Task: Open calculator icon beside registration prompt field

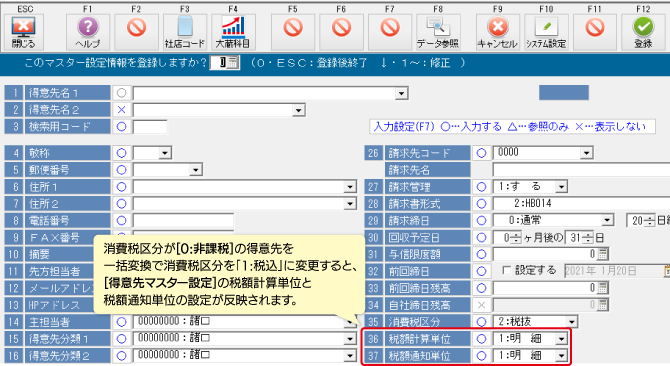Action: pyautogui.click(x=232, y=63)
